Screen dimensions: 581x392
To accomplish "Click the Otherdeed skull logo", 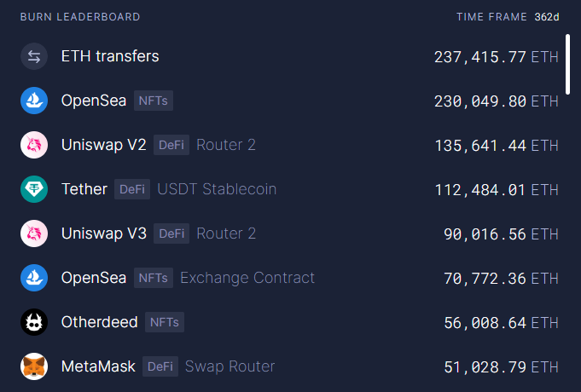I will [34, 322].
